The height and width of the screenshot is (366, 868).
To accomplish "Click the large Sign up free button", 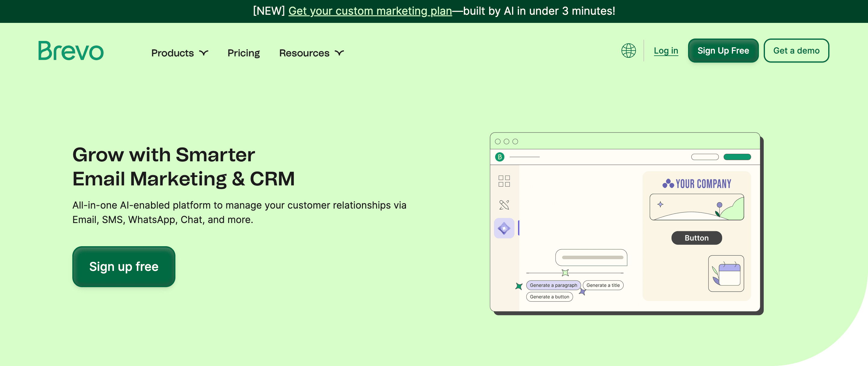I will [124, 266].
